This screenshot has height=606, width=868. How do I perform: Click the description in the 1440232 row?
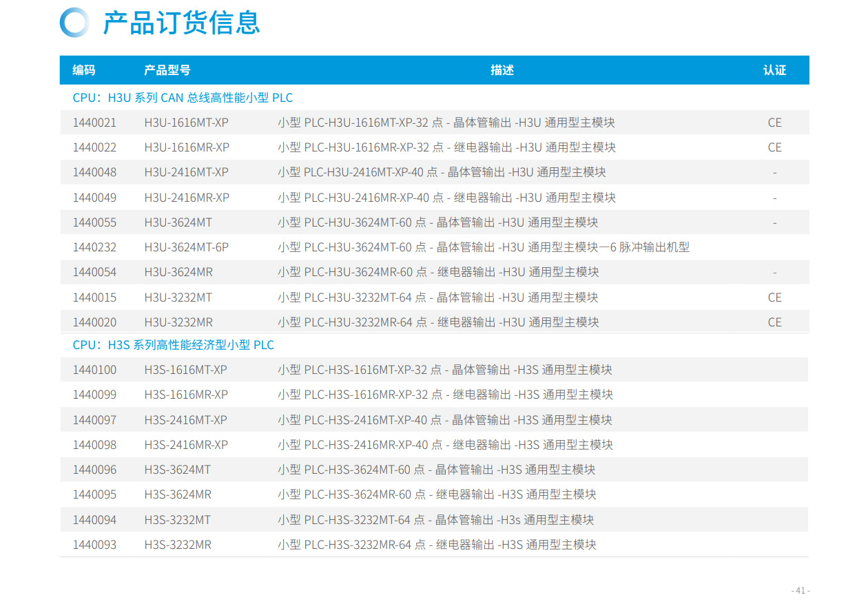[x=483, y=247]
